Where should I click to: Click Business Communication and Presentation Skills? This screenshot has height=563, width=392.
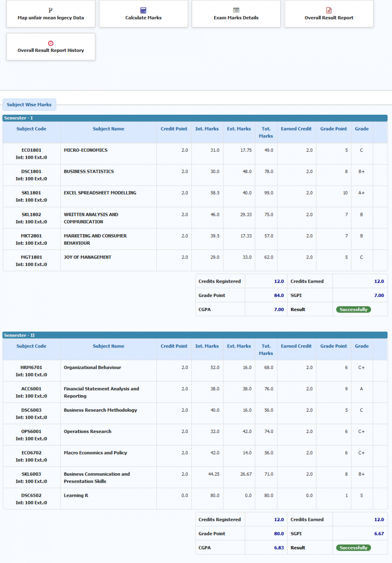click(x=97, y=478)
